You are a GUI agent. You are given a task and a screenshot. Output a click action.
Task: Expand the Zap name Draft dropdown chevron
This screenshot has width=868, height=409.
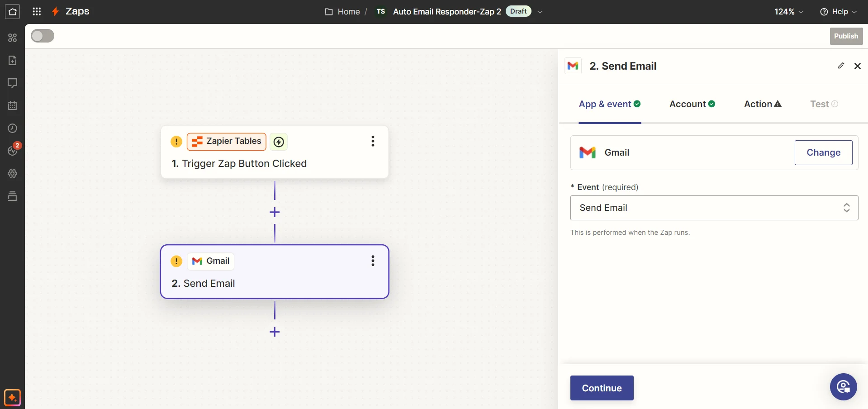pos(540,12)
